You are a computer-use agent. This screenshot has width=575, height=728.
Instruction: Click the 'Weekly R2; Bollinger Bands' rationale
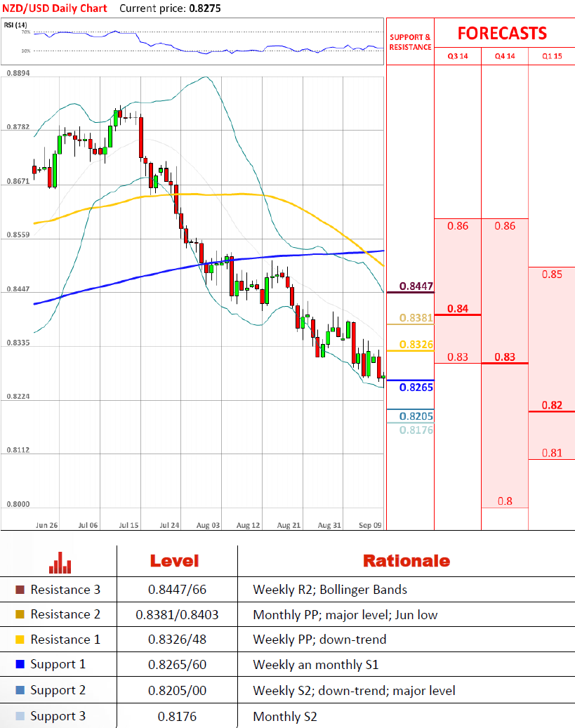coord(330,590)
